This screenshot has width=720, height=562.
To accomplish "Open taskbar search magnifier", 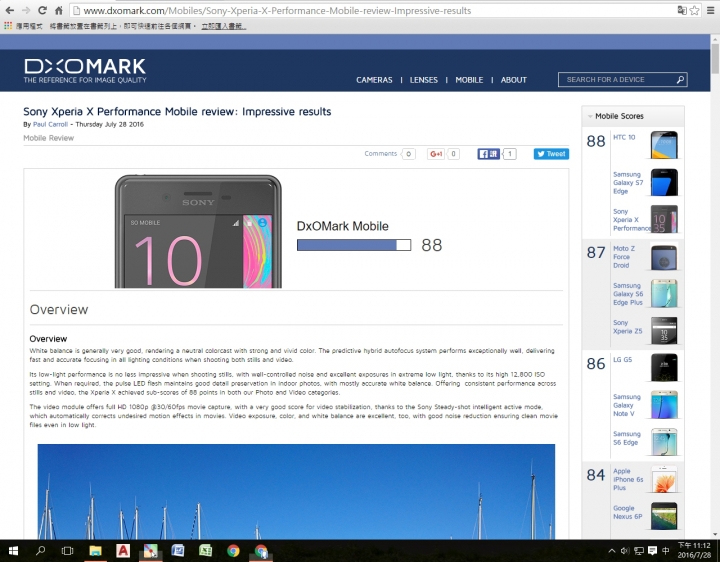I will coord(40,551).
